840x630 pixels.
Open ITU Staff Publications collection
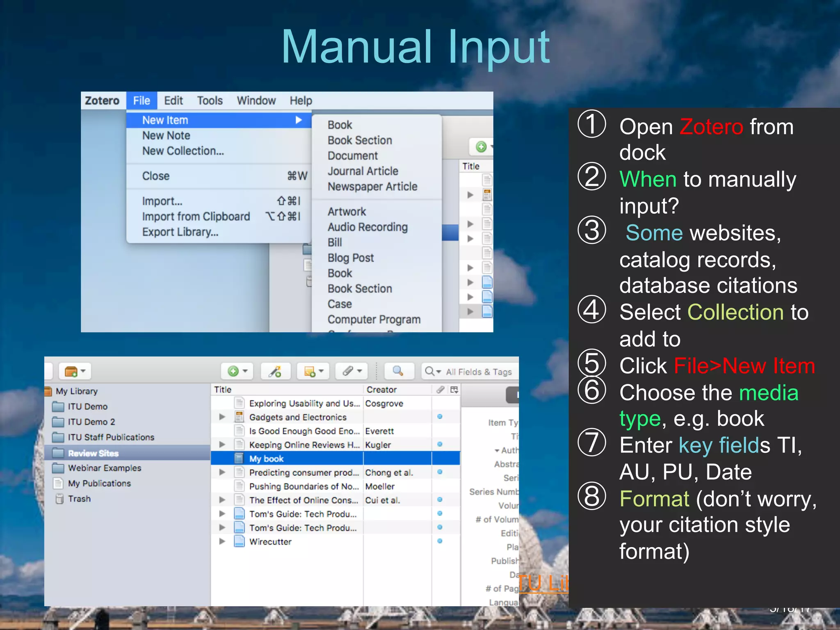[111, 437]
